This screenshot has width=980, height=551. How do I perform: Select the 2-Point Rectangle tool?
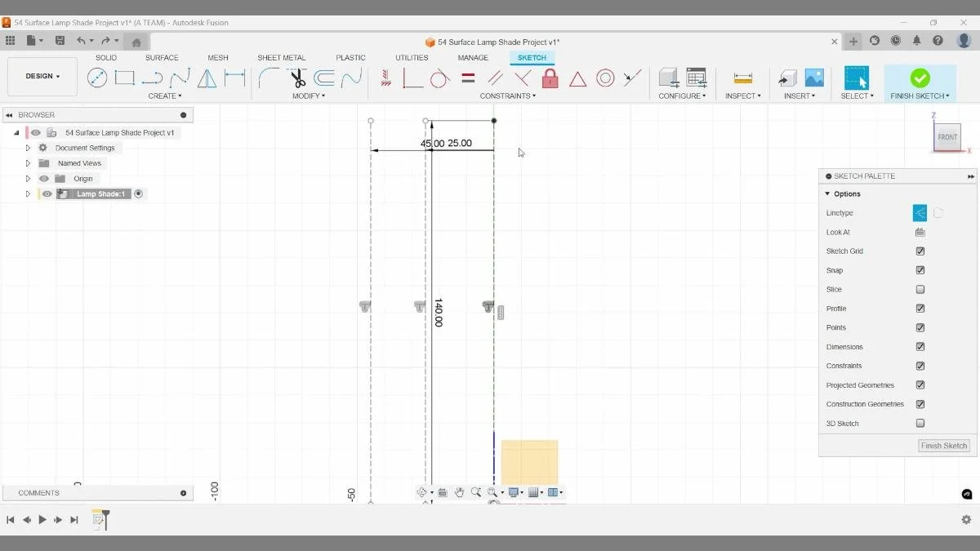[x=124, y=78]
